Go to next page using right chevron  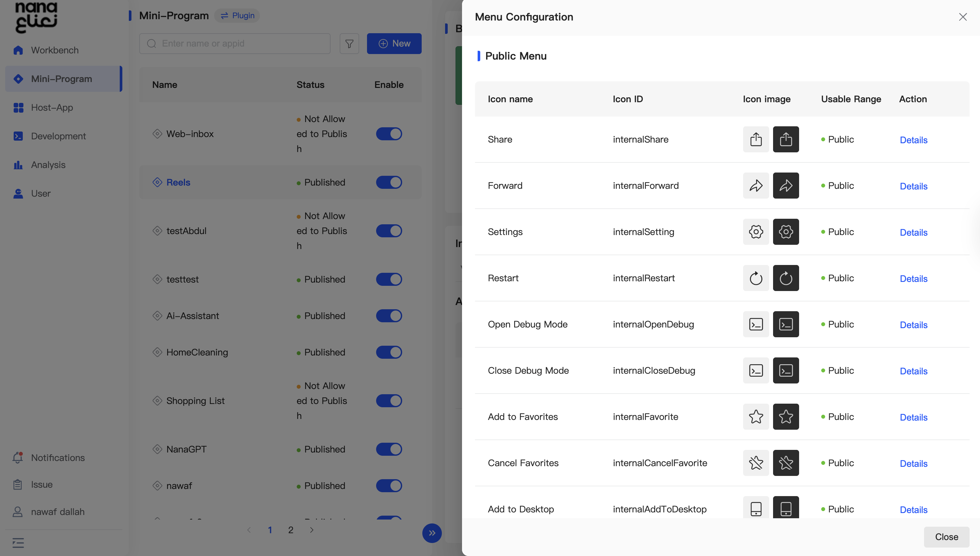click(312, 530)
